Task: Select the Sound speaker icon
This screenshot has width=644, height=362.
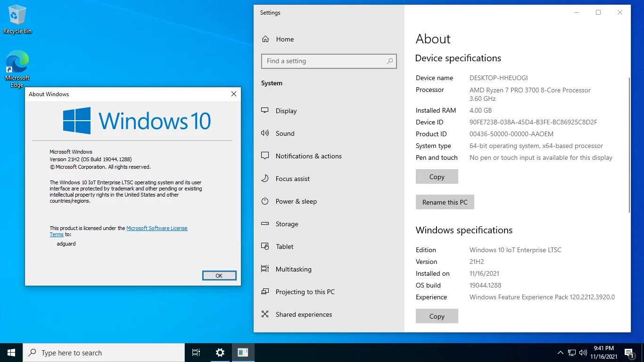Action: tap(265, 133)
